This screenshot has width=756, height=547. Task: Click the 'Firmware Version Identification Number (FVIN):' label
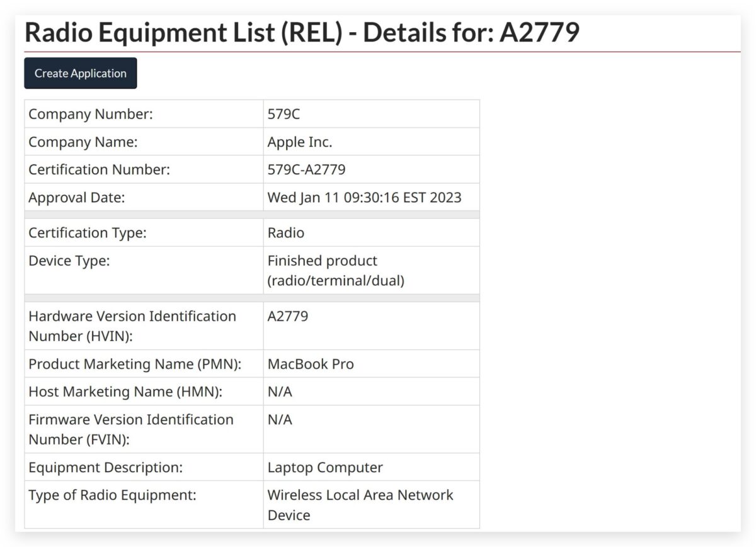131,429
